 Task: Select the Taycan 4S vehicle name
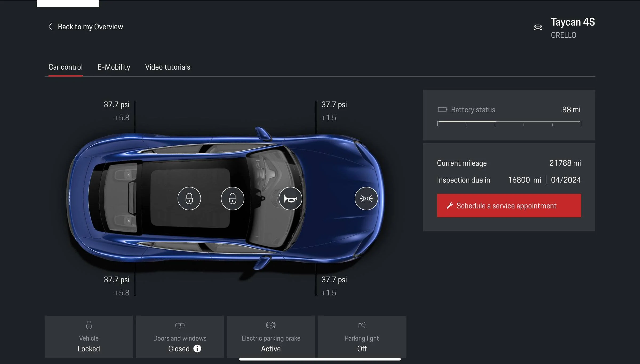click(x=573, y=22)
